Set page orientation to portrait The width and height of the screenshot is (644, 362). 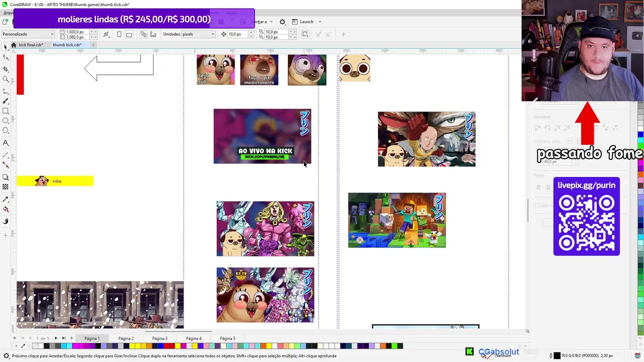pyautogui.click(x=119, y=34)
